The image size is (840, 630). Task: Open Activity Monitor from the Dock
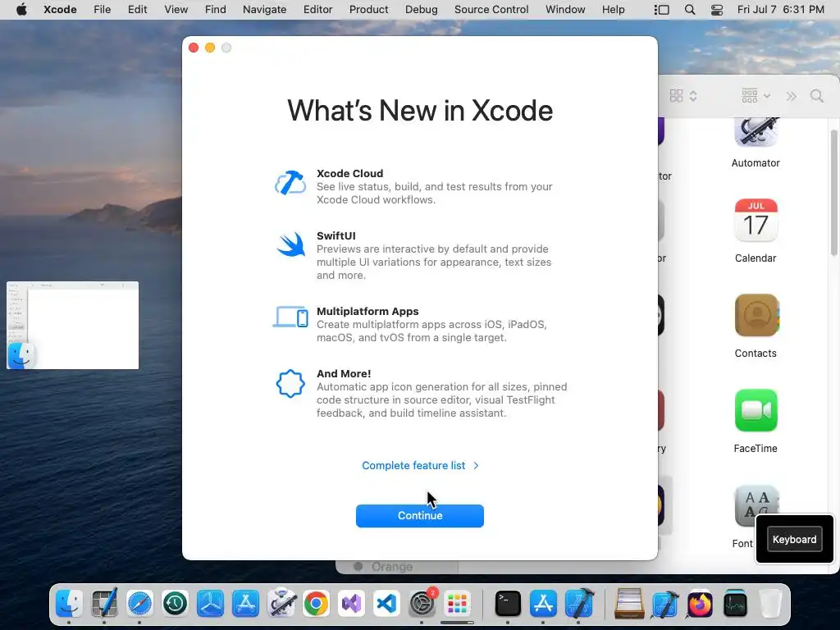point(735,604)
